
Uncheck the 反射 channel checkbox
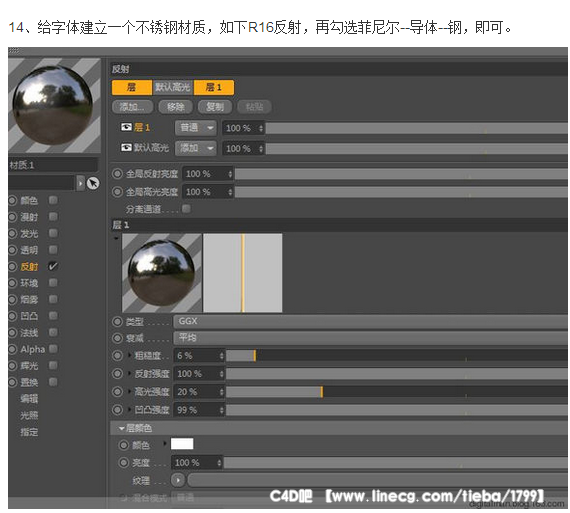coord(53,266)
